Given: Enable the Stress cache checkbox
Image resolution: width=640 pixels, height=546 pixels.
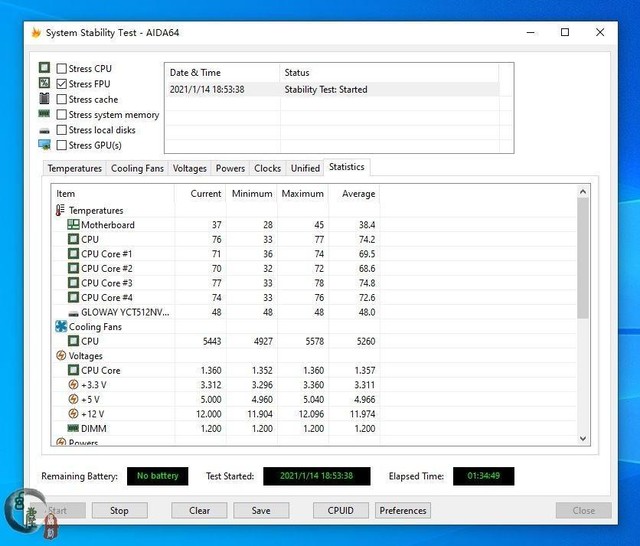Looking at the screenshot, I should click(x=62, y=99).
